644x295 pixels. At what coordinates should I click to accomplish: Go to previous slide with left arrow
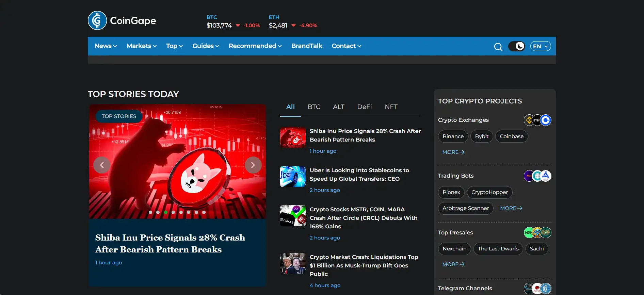coord(102,165)
